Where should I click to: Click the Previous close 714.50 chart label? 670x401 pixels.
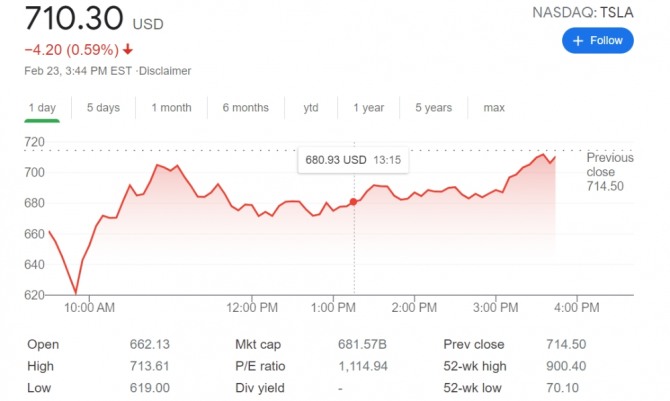tap(610, 172)
